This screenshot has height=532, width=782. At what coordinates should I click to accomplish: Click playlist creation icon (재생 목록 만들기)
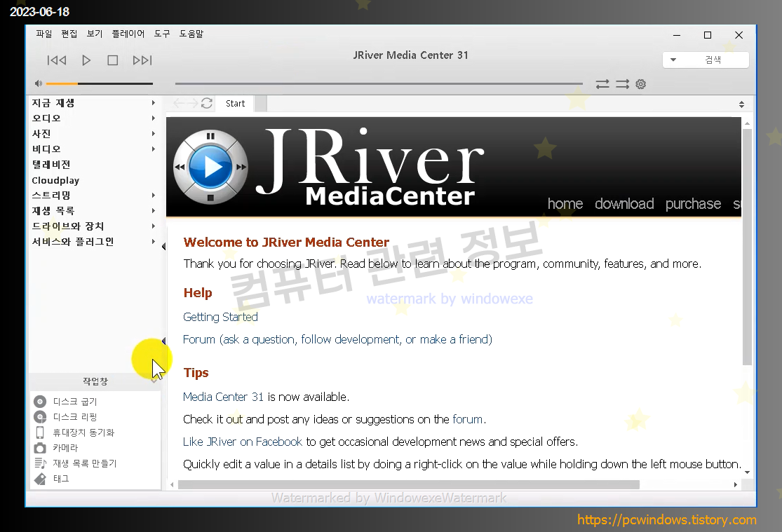pyautogui.click(x=40, y=463)
